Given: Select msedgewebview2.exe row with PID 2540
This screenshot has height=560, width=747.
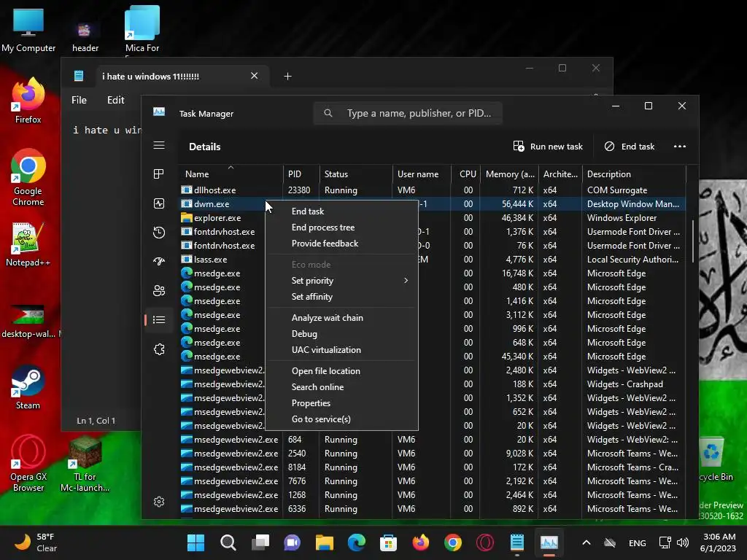Looking at the screenshot, I should coord(433,454).
